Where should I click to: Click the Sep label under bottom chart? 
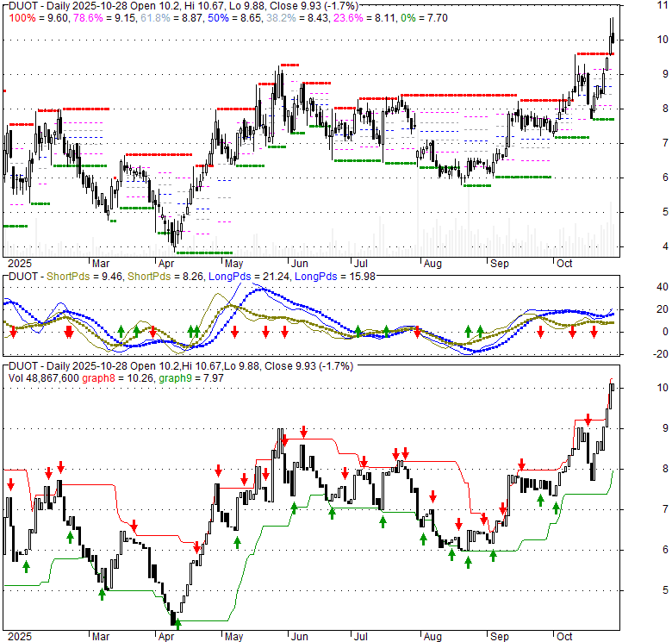[x=500, y=637]
